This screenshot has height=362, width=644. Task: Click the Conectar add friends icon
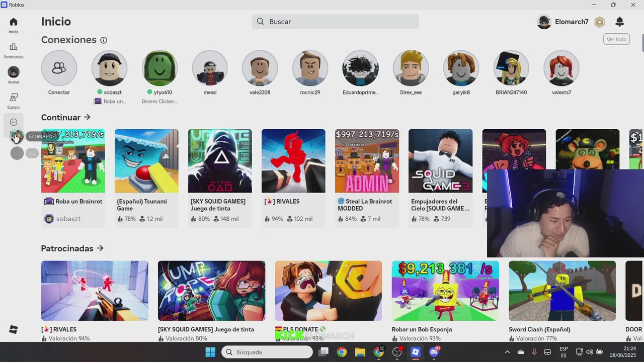59,68
